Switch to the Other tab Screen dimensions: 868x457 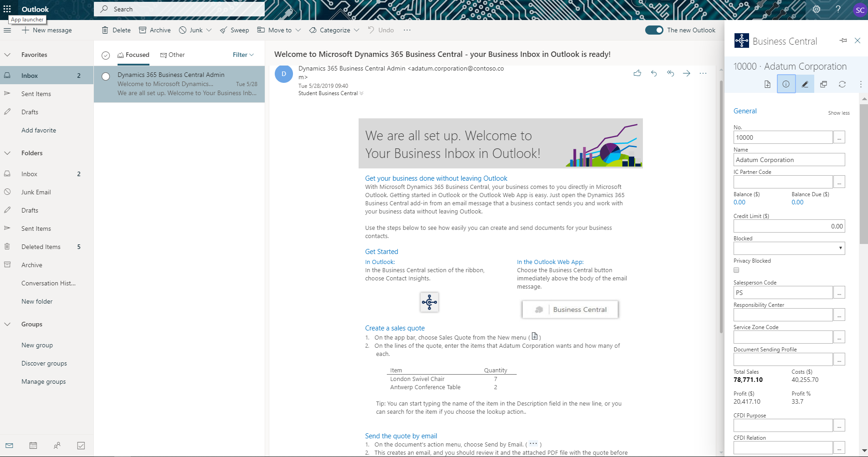point(172,55)
